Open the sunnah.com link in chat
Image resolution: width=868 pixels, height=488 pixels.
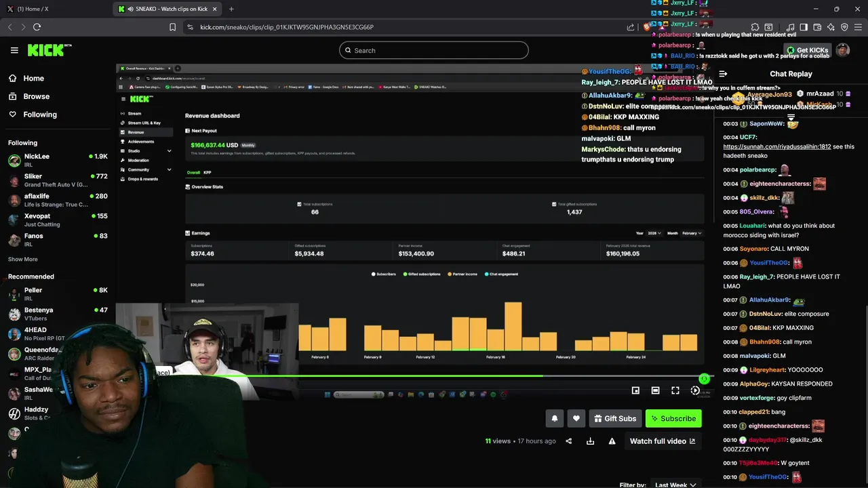[776, 146]
